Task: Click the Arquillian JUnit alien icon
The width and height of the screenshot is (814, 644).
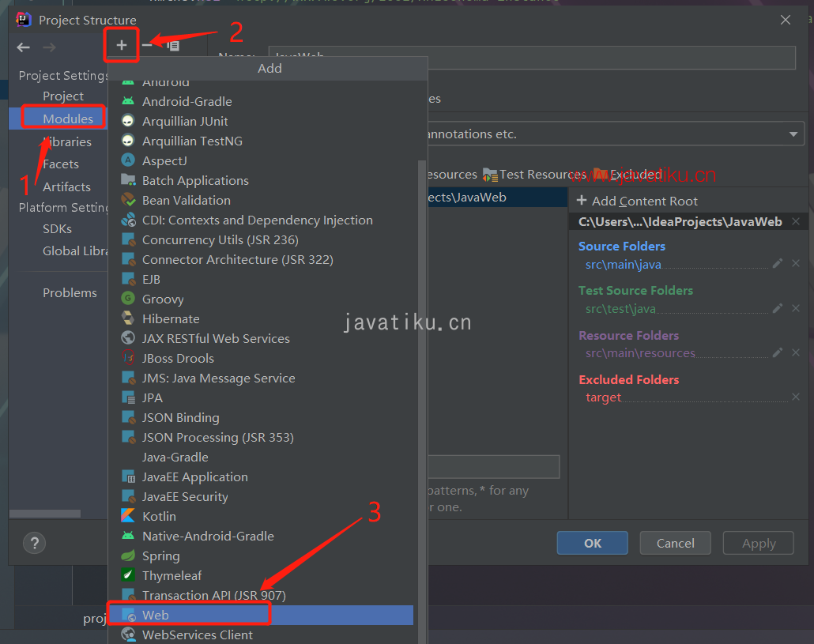Action: [128, 121]
